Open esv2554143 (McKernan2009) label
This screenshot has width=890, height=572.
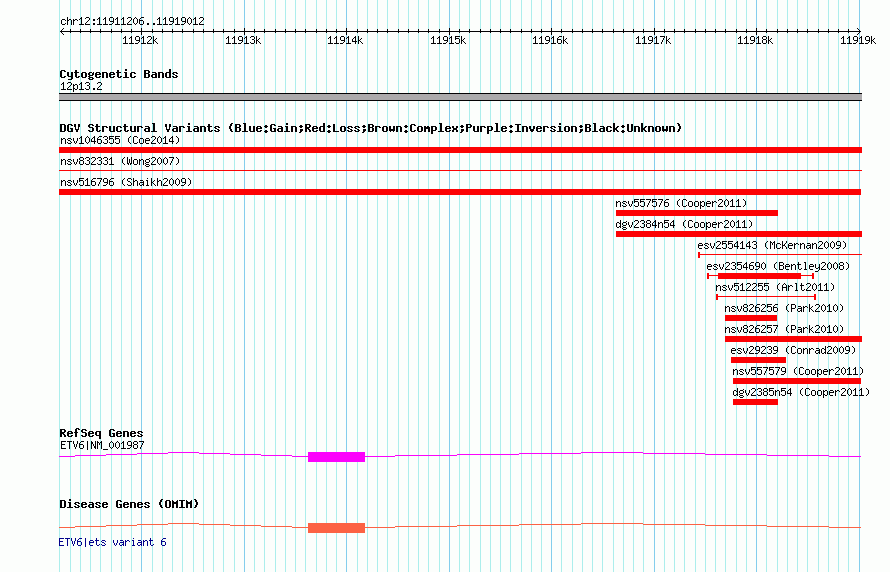pyautogui.click(x=772, y=245)
